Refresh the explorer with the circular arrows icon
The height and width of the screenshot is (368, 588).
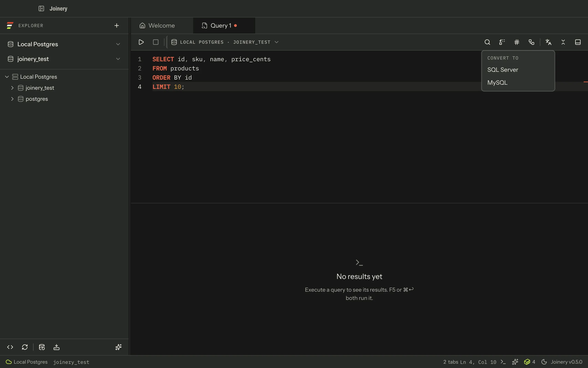click(25, 347)
